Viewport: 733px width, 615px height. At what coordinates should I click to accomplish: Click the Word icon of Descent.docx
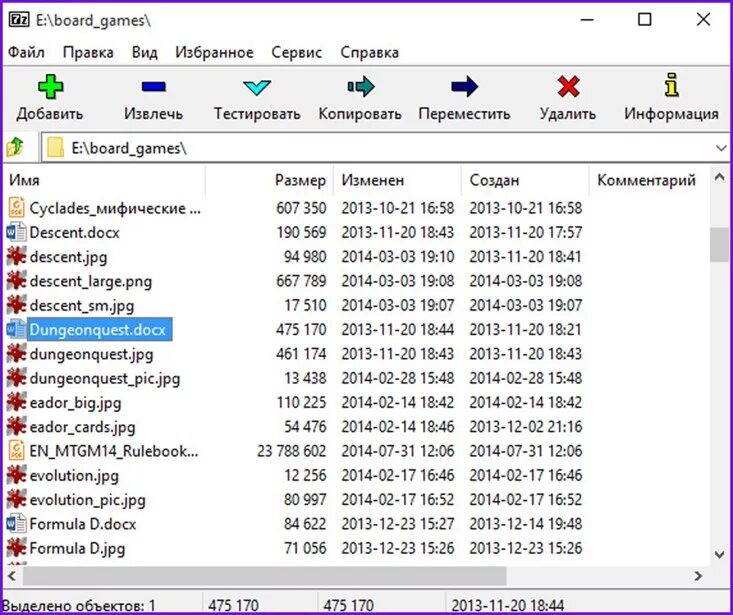pyautogui.click(x=16, y=232)
